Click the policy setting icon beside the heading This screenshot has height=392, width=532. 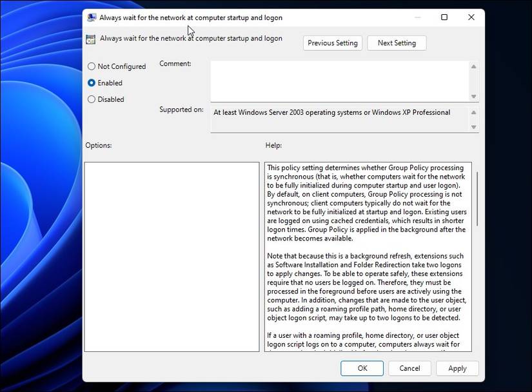pos(91,39)
